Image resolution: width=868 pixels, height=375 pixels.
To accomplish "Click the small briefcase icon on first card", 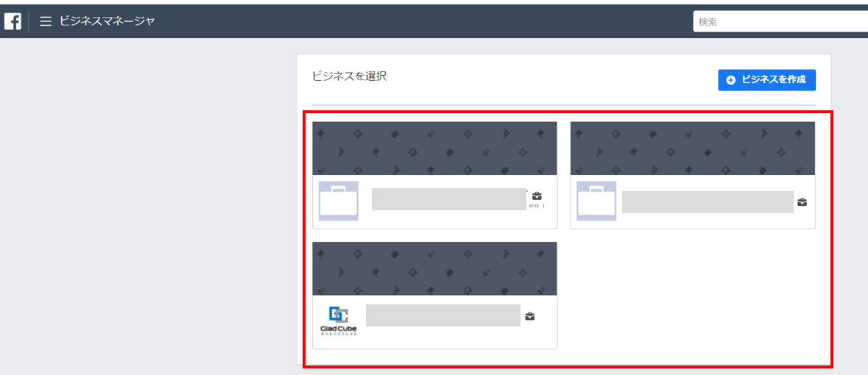I will coord(537,196).
